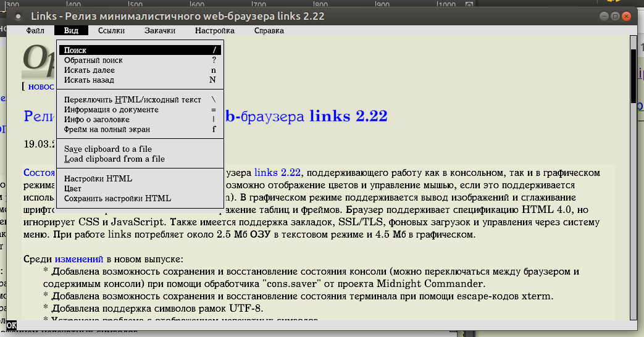Open the Справка menu
Image resolution: width=644 pixels, height=337 pixels.
pos(269,30)
